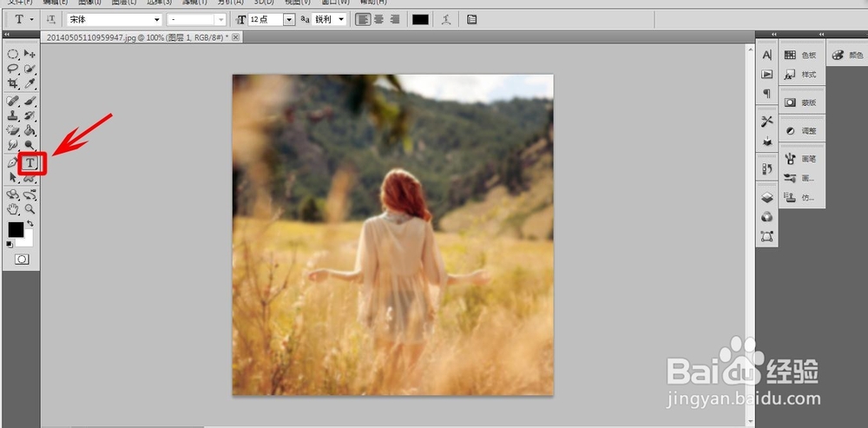Open the 色板 swatches panel
The width and height of the screenshot is (868, 428).
[x=801, y=55]
